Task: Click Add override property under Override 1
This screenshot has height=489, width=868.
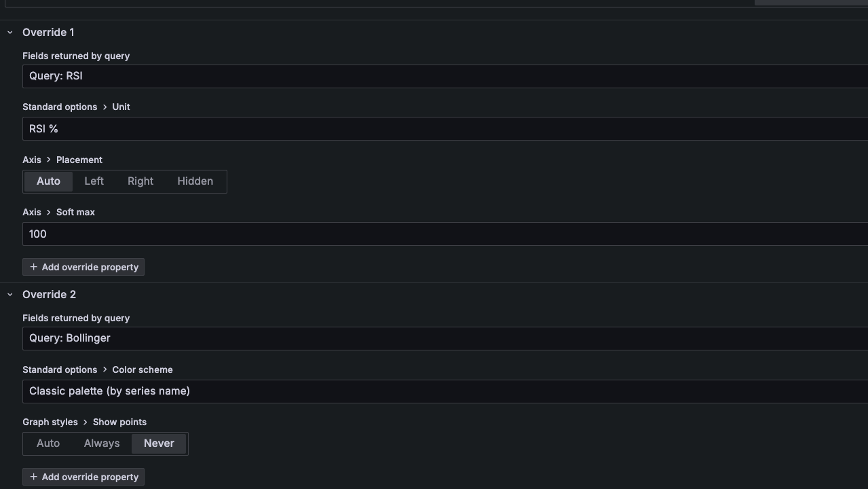Action: click(83, 267)
